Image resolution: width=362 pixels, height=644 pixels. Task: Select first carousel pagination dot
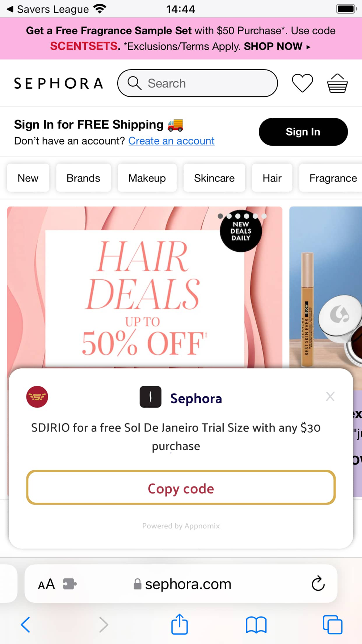click(220, 216)
